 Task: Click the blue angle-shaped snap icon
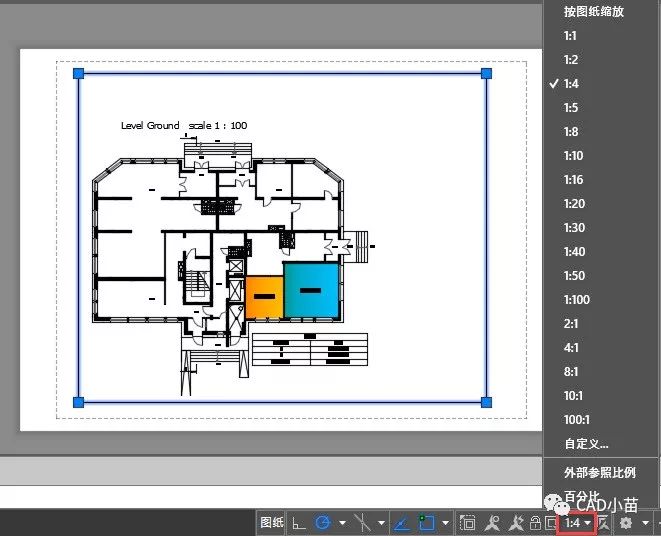[402, 522]
